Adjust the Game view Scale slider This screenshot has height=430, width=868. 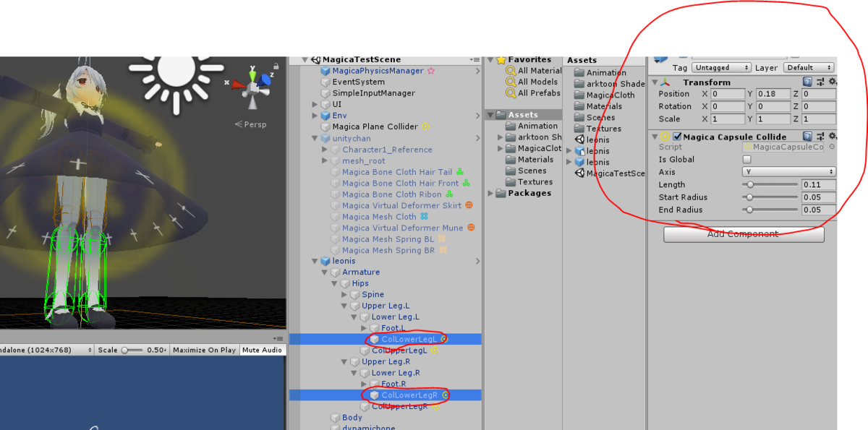click(132, 350)
